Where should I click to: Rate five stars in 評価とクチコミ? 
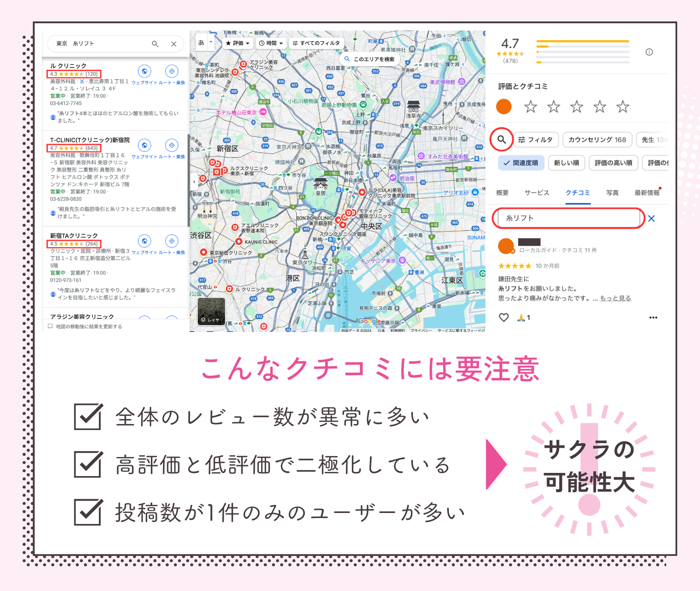(x=623, y=107)
